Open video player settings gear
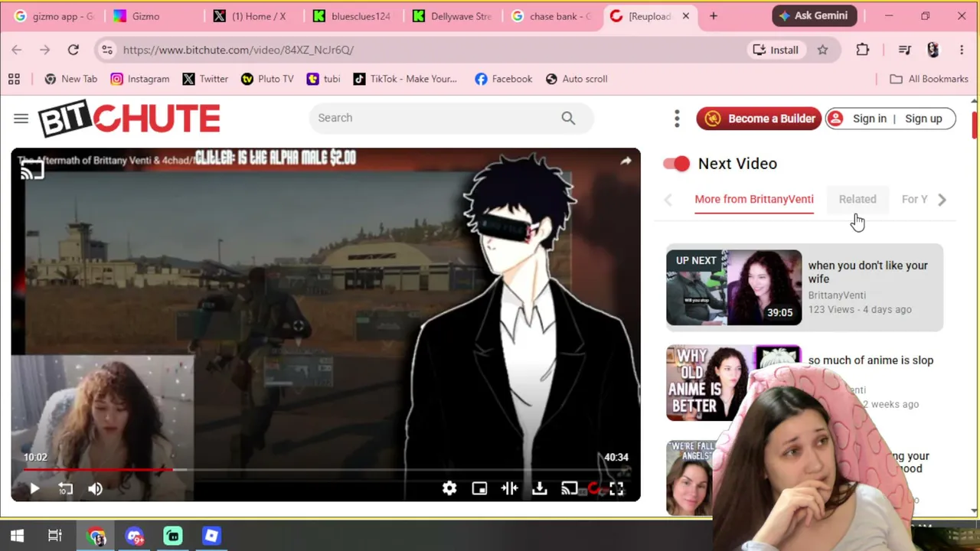The width and height of the screenshot is (980, 551). [449, 488]
